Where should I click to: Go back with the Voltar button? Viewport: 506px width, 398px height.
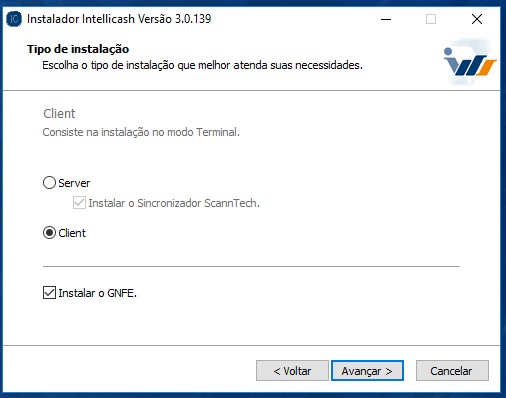coord(292,371)
